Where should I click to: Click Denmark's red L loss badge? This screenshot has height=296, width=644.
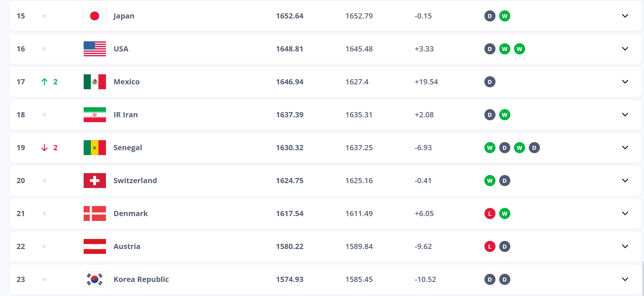pos(490,213)
